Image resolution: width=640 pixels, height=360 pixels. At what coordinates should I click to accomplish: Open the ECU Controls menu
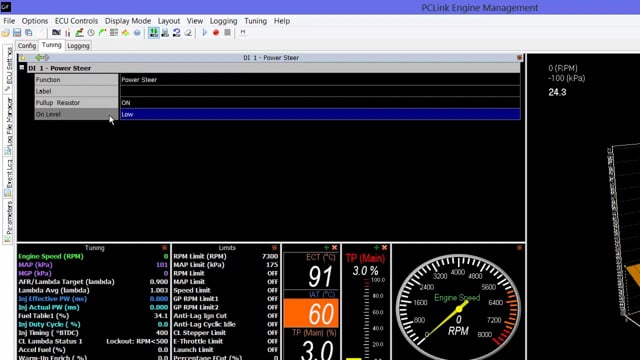(x=76, y=21)
